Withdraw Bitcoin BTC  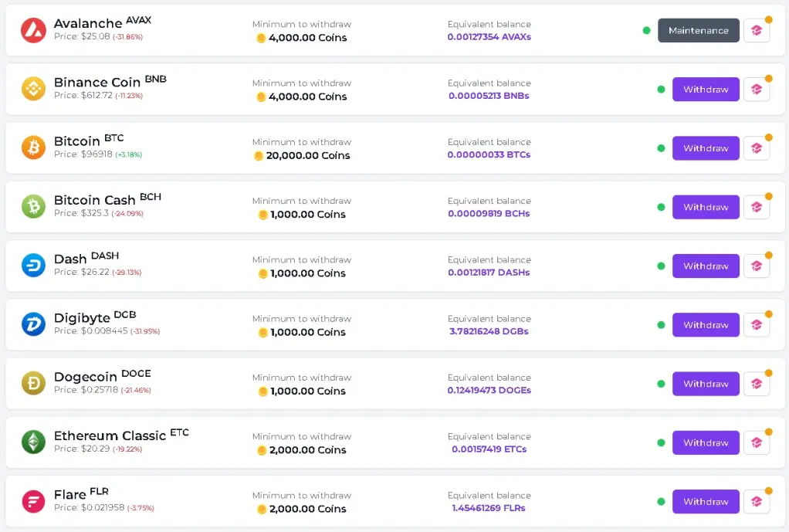706,148
